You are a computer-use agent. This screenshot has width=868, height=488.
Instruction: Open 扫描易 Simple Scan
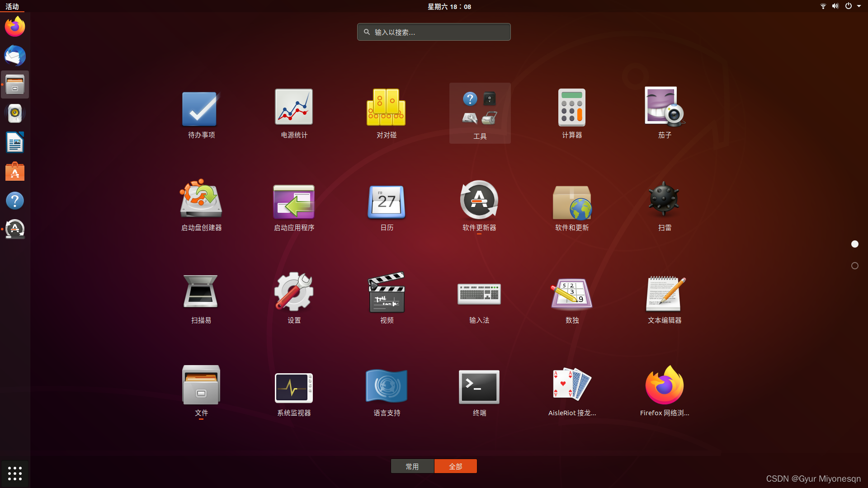click(201, 298)
